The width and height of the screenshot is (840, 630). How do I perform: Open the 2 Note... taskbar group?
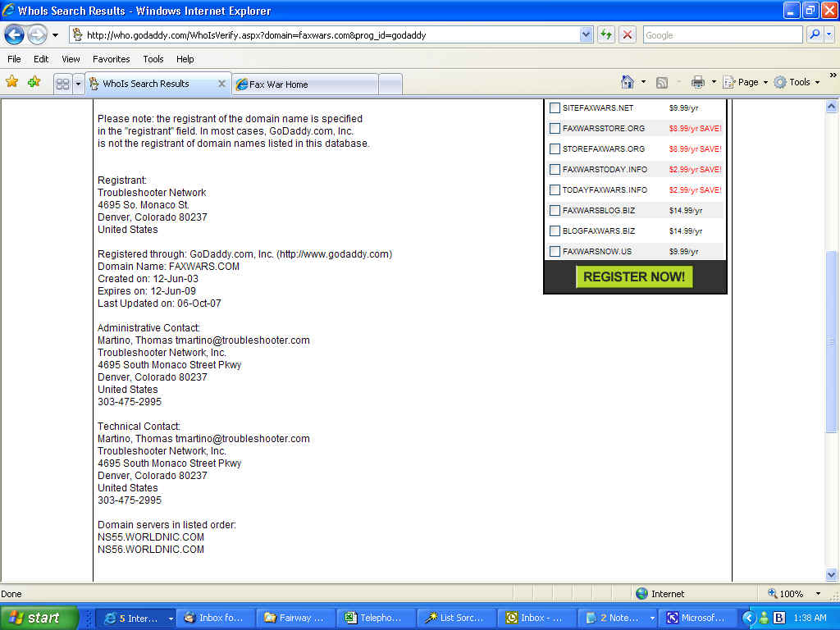[x=619, y=619]
